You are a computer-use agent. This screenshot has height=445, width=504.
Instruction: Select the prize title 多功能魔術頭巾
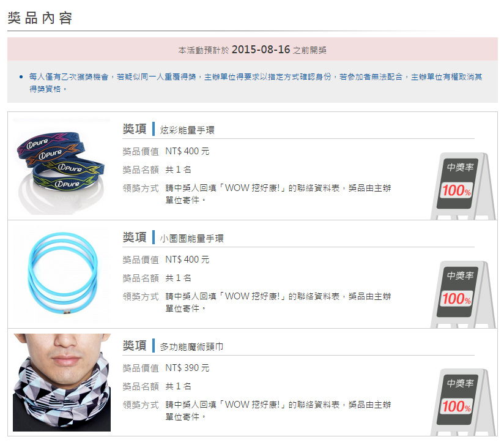tap(191, 346)
